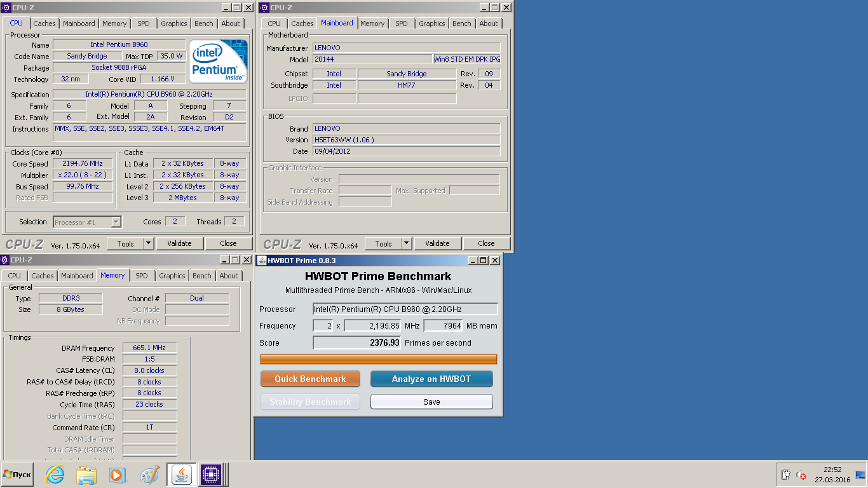
Task: Click Level 3 cache value 2 MBytes
Action: [x=182, y=198]
